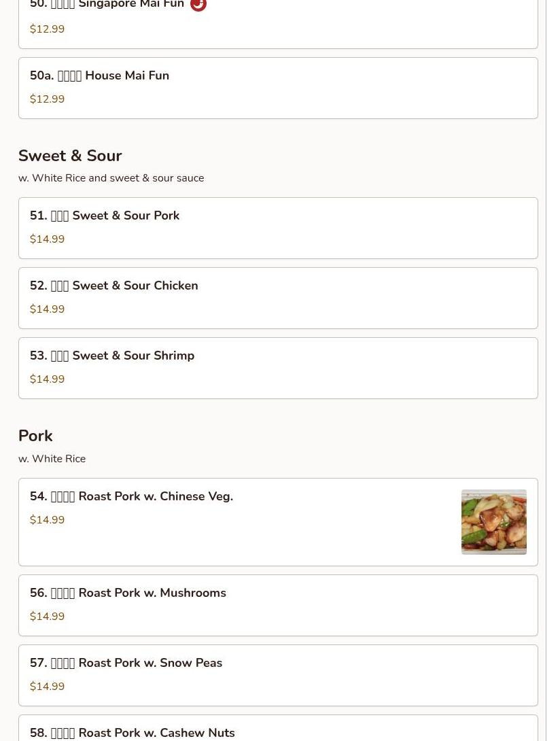560x741 pixels.
Task: Click the Sweet & Sour section heading
Action: pos(70,156)
